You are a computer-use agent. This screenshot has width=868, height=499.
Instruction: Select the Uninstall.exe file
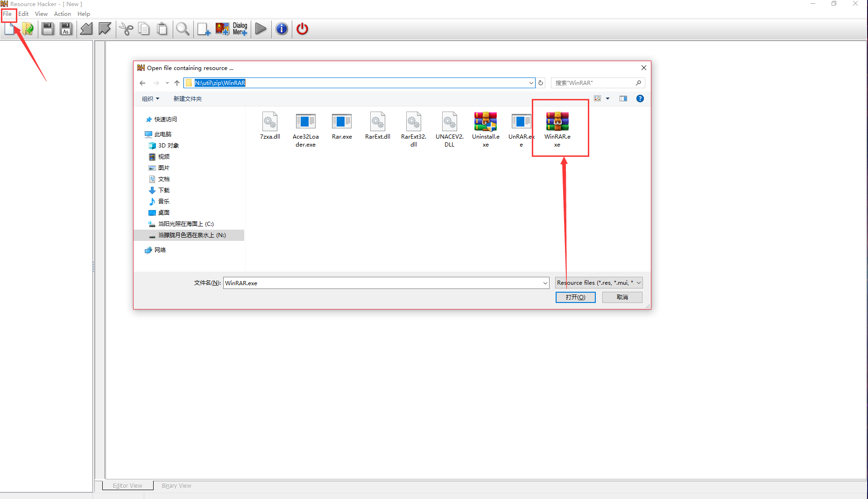tap(486, 130)
